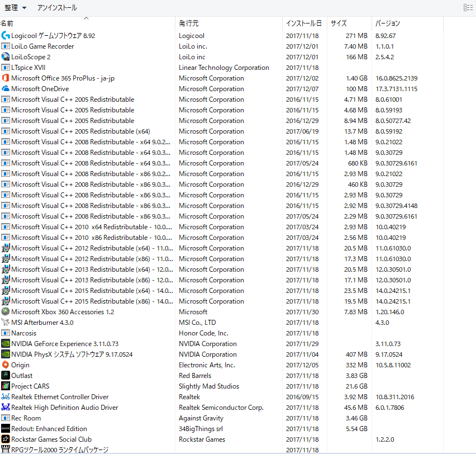The width and height of the screenshot is (476, 454).
Task: Select the Narcosis program icon
Action: point(6,333)
